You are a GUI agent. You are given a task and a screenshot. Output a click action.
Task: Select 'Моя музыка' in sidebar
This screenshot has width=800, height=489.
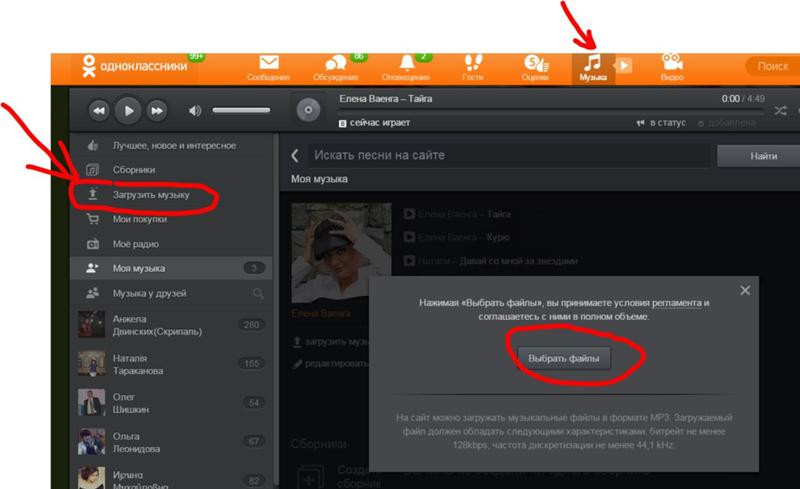tap(171, 268)
